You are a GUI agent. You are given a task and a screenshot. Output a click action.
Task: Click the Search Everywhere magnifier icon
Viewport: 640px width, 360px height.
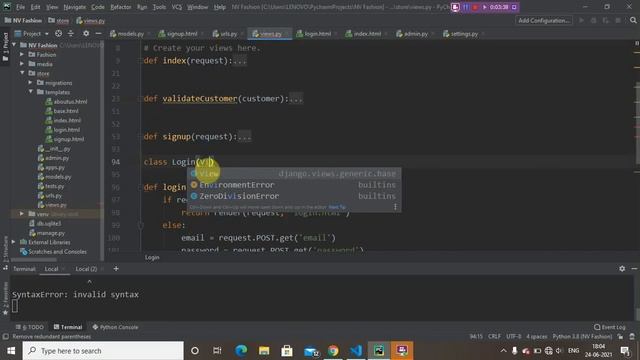click(633, 20)
